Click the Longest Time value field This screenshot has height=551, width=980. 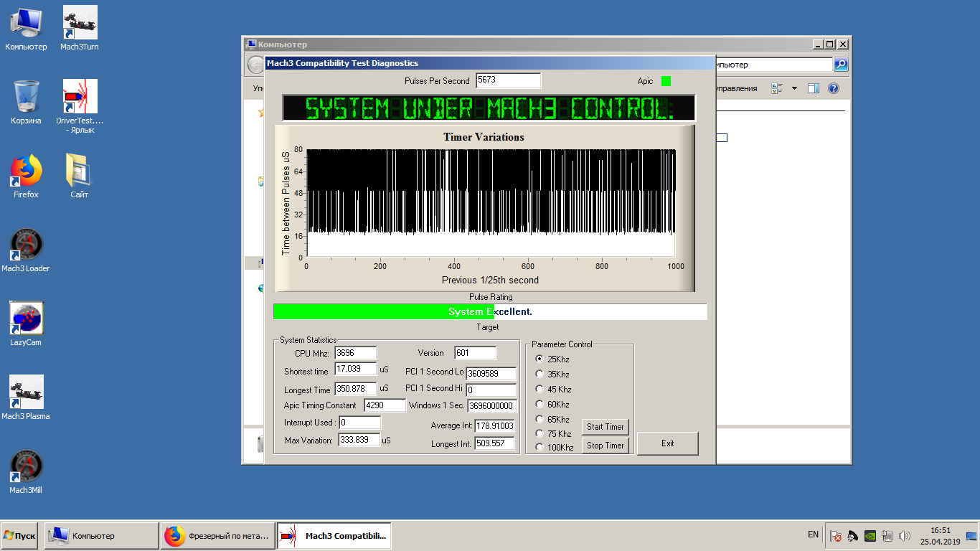[x=355, y=389]
